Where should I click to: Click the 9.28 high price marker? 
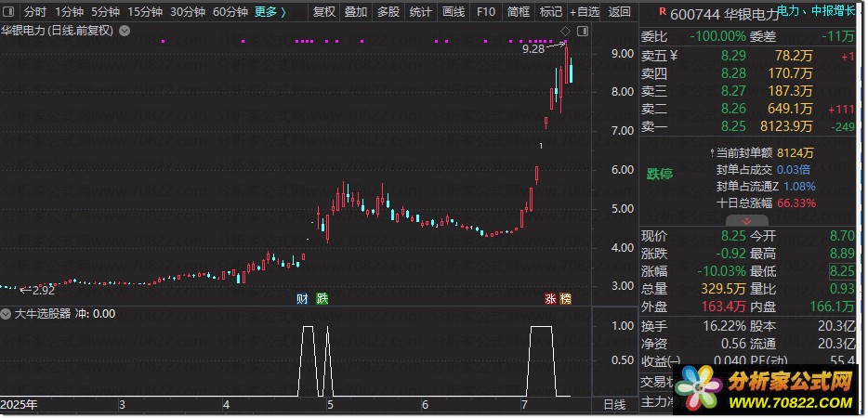tap(533, 49)
